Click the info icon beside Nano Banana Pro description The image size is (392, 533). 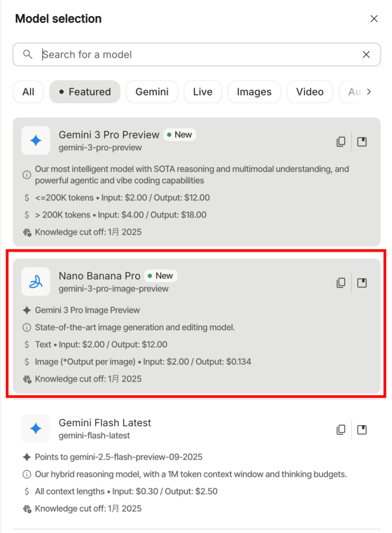[x=27, y=327]
